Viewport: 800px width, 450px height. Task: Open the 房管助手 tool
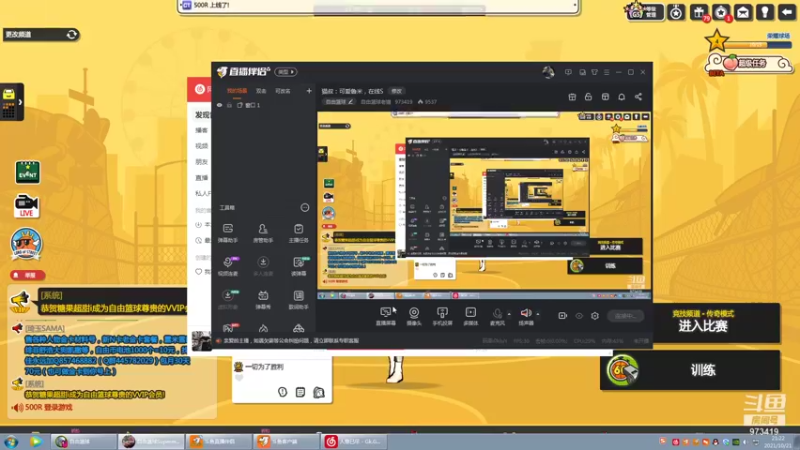click(x=263, y=233)
